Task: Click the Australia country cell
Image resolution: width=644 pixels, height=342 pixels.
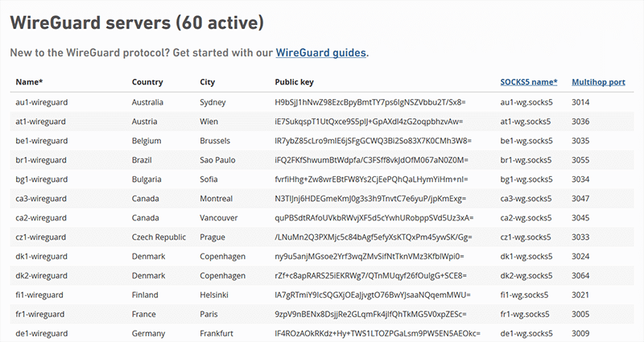Action: tap(147, 103)
